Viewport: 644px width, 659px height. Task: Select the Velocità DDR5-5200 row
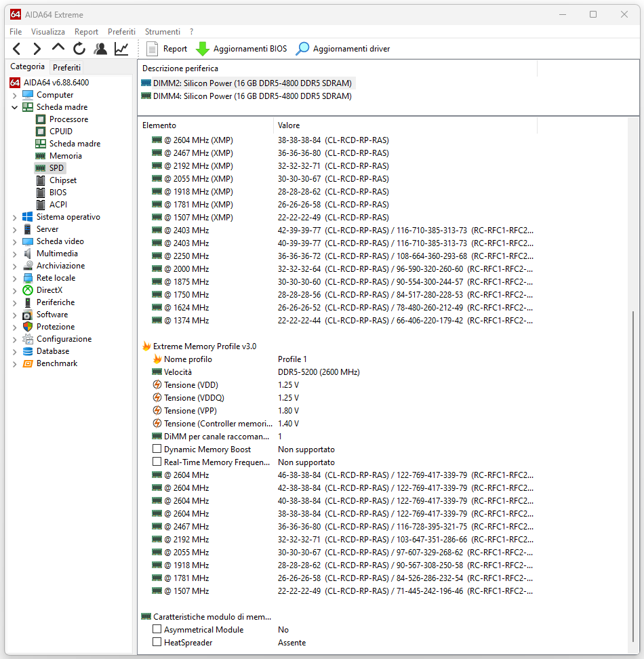pyautogui.click(x=256, y=372)
